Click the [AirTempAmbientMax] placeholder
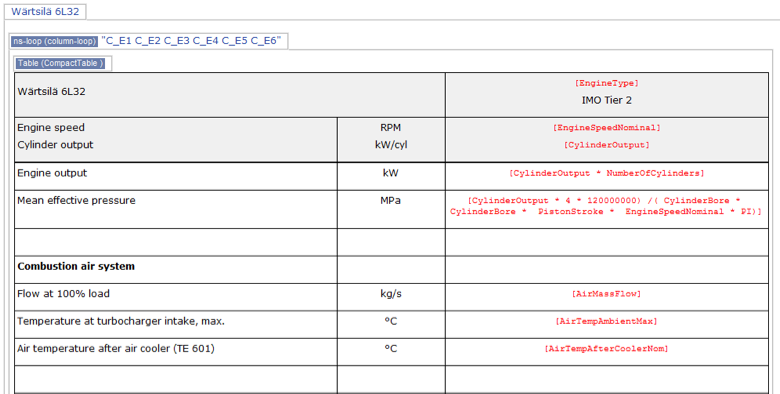780x394 pixels. click(606, 321)
